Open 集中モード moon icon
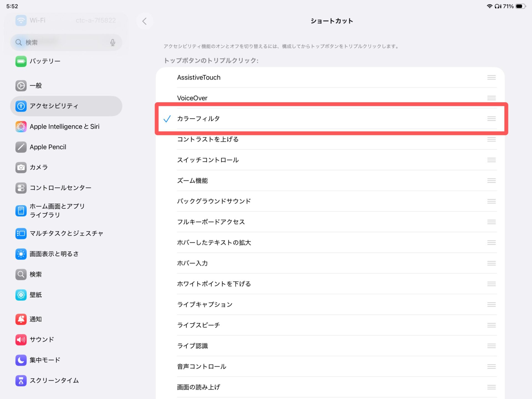532x399 pixels. [x=21, y=360]
